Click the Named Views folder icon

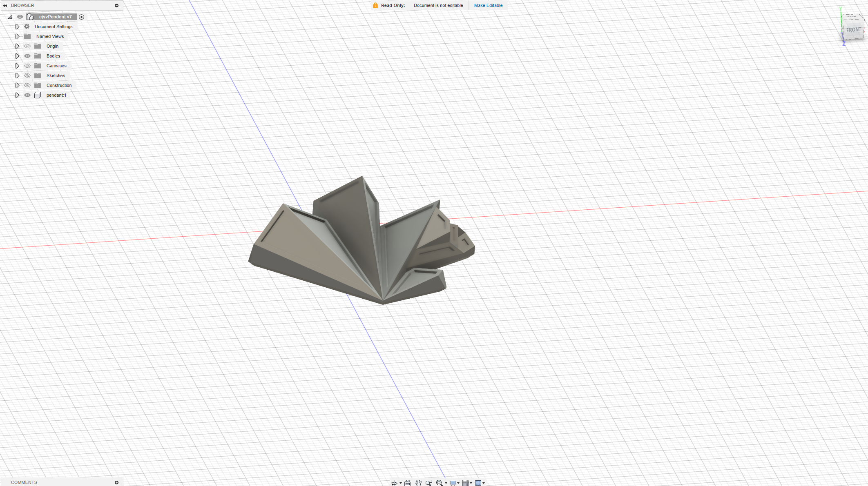pyautogui.click(x=27, y=36)
